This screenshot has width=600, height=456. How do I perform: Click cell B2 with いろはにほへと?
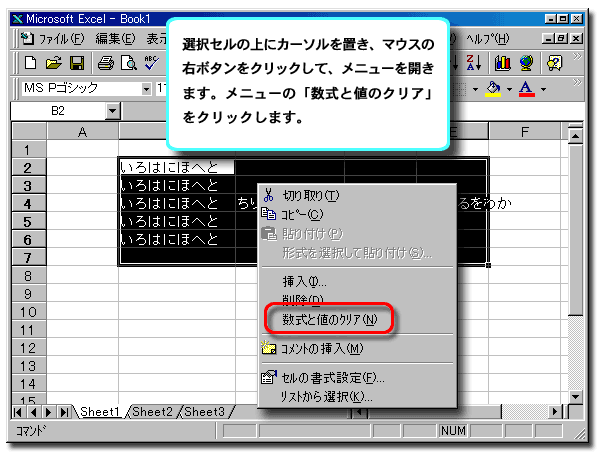click(x=177, y=168)
